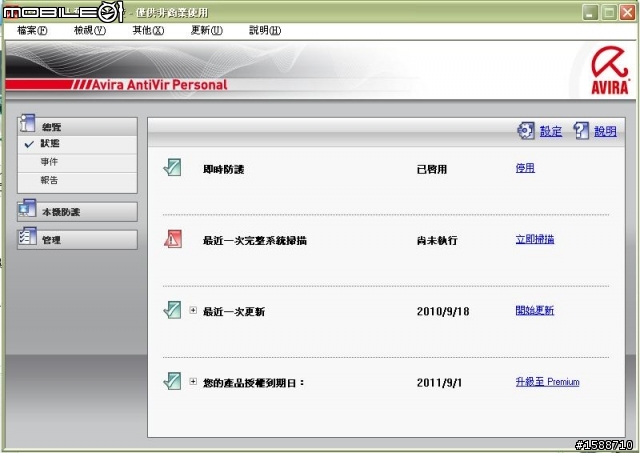The image size is (640, 453).
Task: Expand the 本機防護 sidebar section
Action: (77, 212)
